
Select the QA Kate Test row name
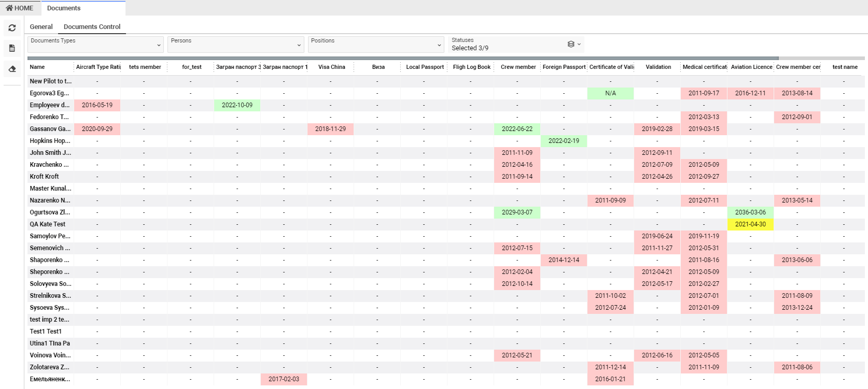click(48, 224)
